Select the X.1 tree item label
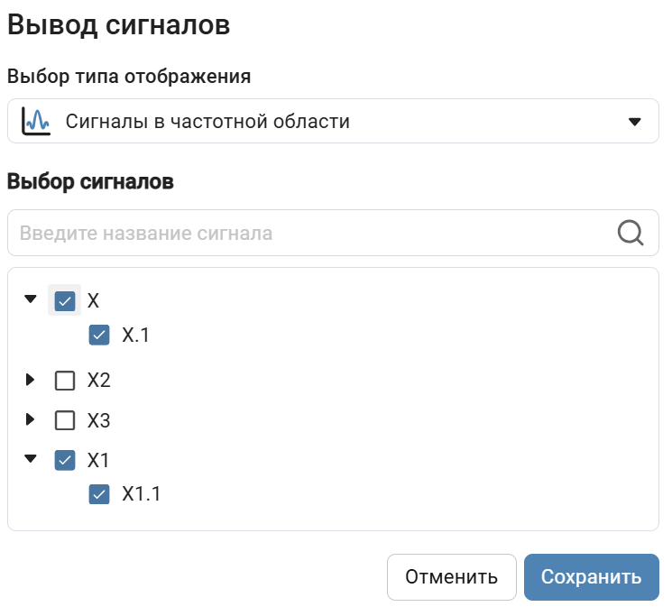This screenshot has height=616, width=672. 135,336
